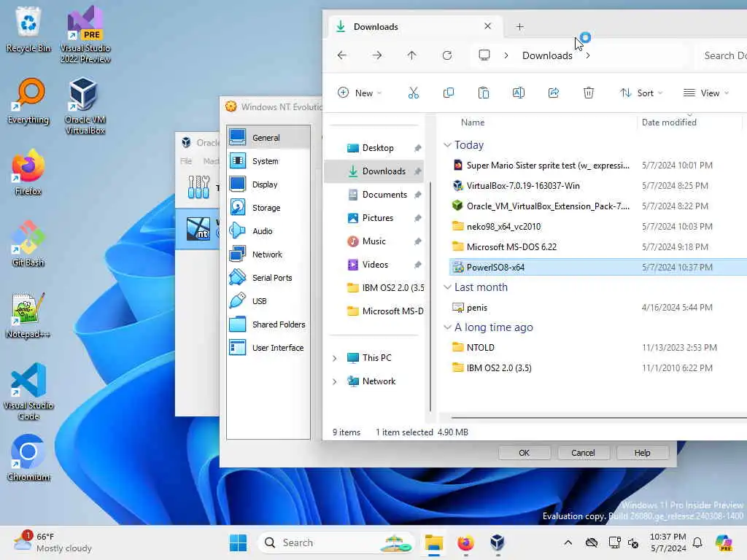Open the General settings category in VirtualBox
747x560 pixels.
point(268,138)
